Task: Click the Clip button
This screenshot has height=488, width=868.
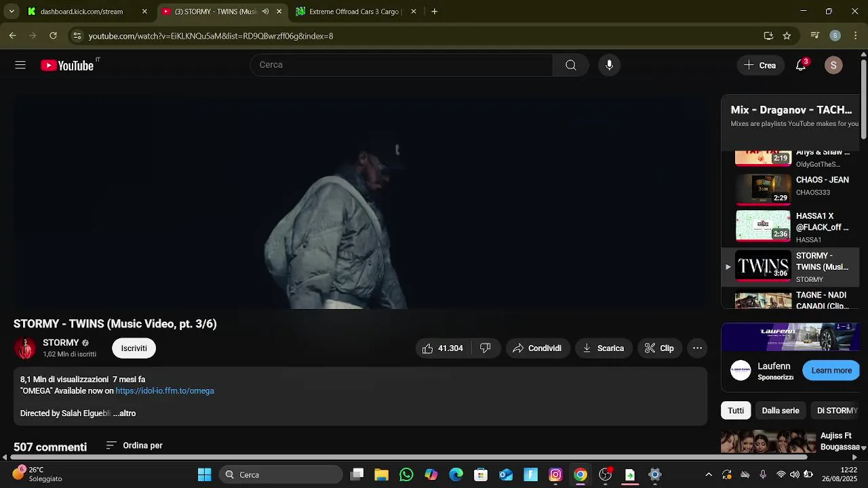Action: pos(660,348)
